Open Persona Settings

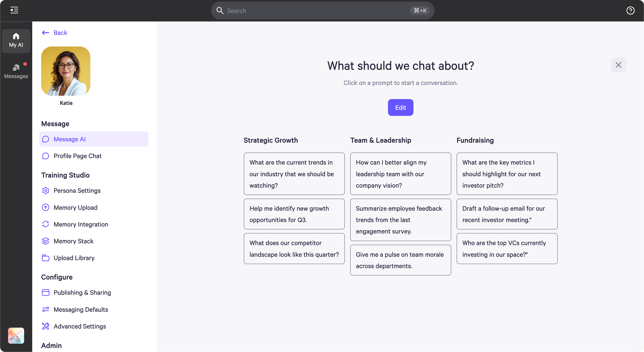tap(77, 191)
